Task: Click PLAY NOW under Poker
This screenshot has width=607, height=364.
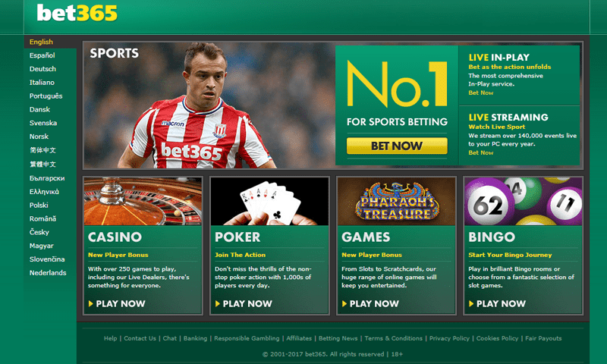Action: point(244,303)
